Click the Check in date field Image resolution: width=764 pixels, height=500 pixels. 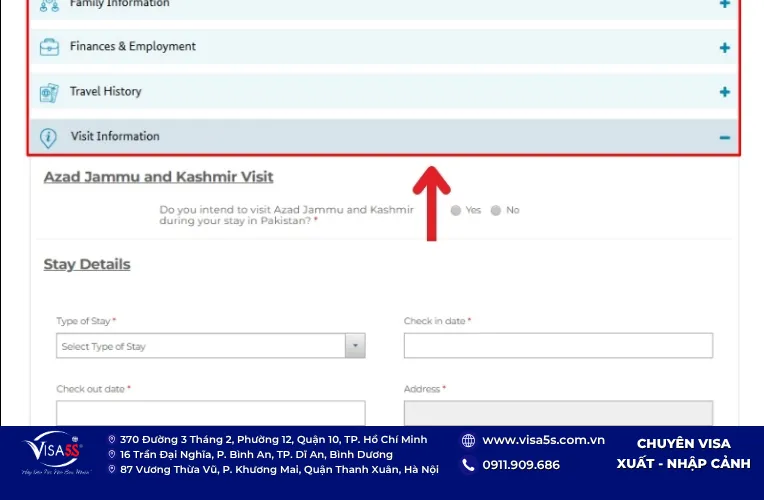tap(558, 346)
